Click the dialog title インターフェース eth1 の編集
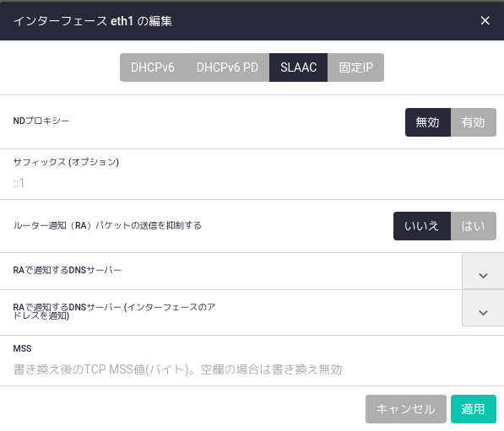Viewport: 504px width, 431px height. point(93,21)
